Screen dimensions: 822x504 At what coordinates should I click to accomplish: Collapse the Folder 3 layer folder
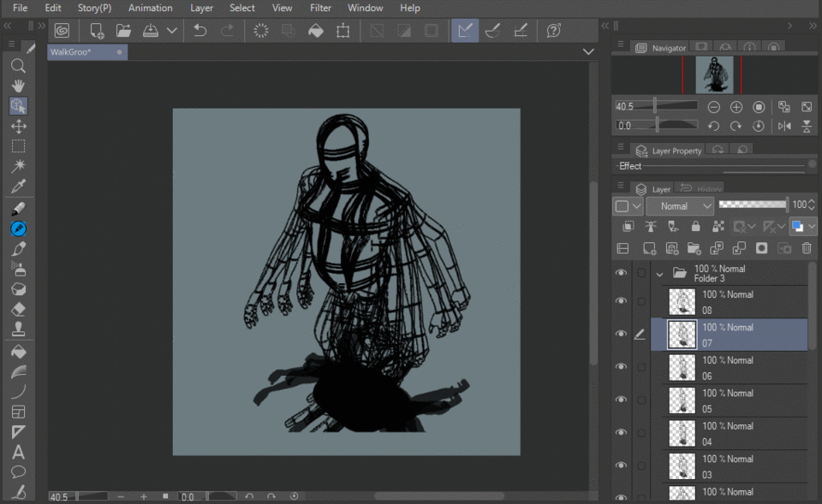pyautogui.click(x=659, y=274)
